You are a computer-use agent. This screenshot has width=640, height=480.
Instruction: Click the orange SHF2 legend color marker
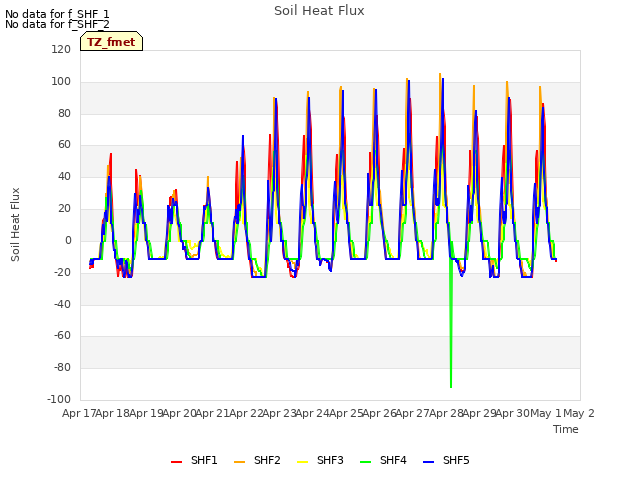tap(240, 462)
